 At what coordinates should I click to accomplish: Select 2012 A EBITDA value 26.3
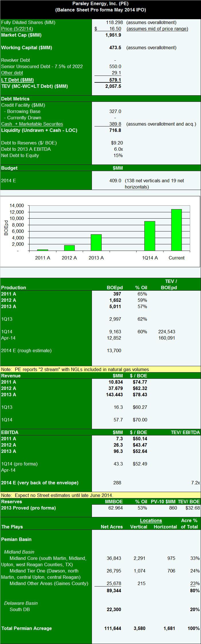click(x=118, y=445)
